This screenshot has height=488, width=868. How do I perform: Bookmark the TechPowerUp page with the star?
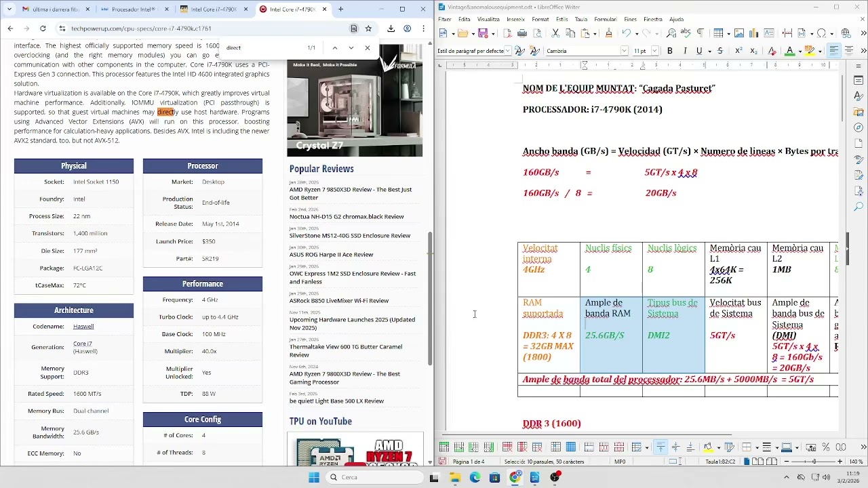368,28
